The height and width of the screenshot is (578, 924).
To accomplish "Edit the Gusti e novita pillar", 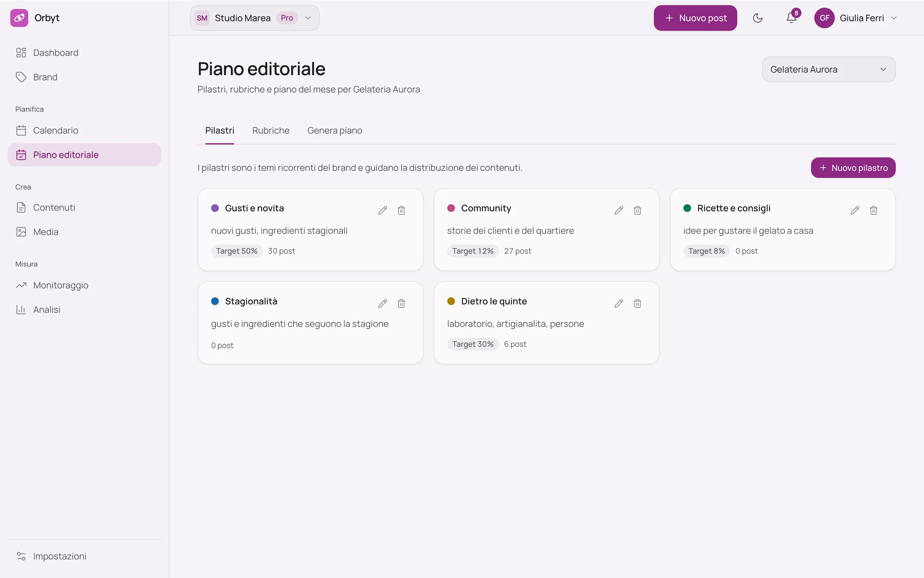I will point(382,210).
